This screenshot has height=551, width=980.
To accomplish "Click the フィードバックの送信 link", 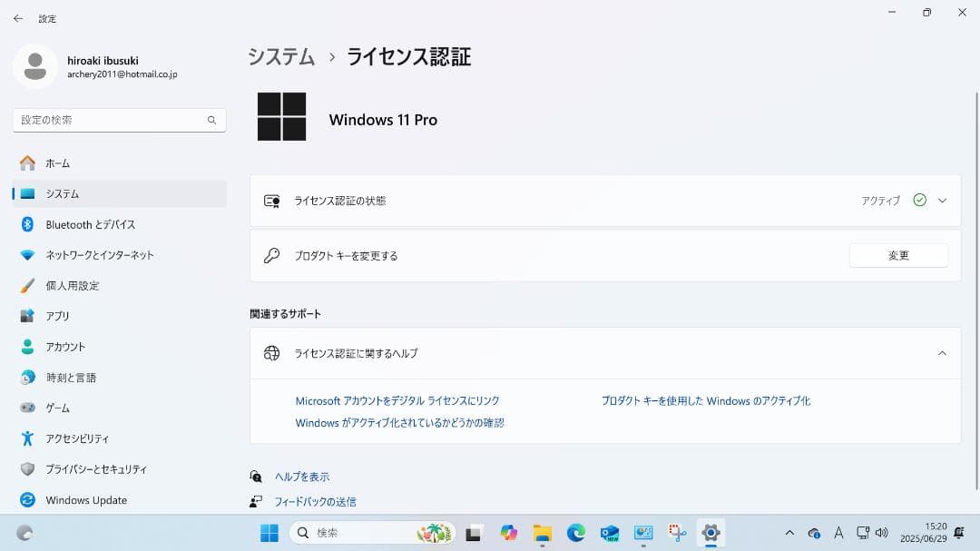I will tap(315, 501).
